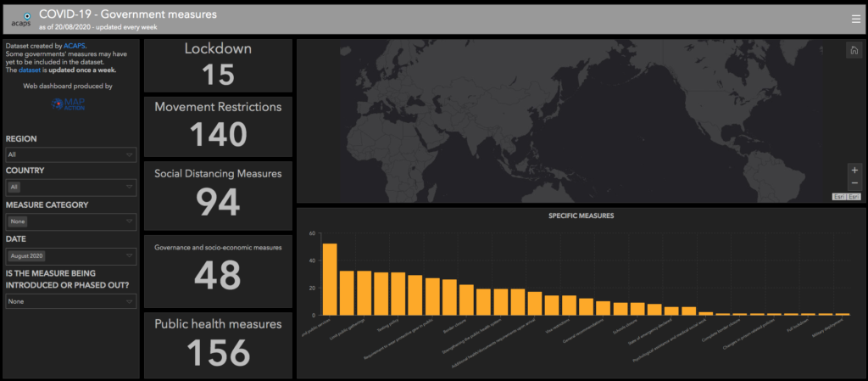The width and height of the screenshot is (868, 381).
Task: Zoom in on the map
Action: pyautogui.click(x=854, y=170)
